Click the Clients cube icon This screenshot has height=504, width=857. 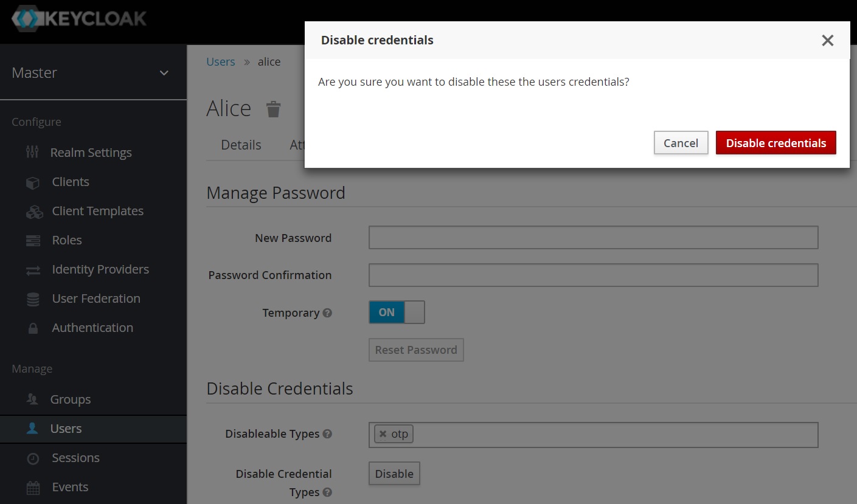point(33,182)
